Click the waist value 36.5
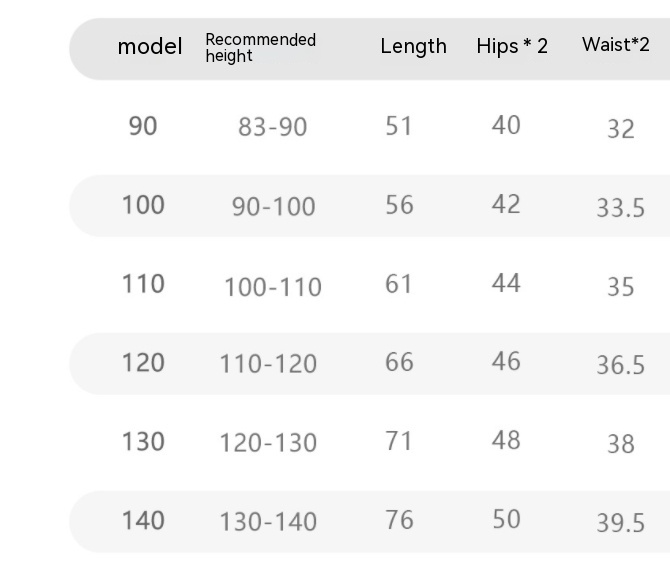The image size is (670, 561). tap(620, 365)
